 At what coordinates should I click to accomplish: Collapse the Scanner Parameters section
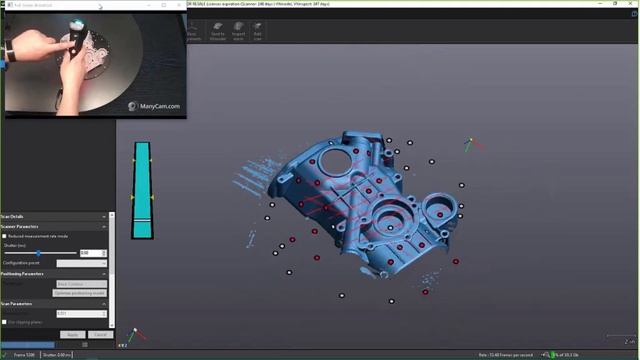click(104, 227)
